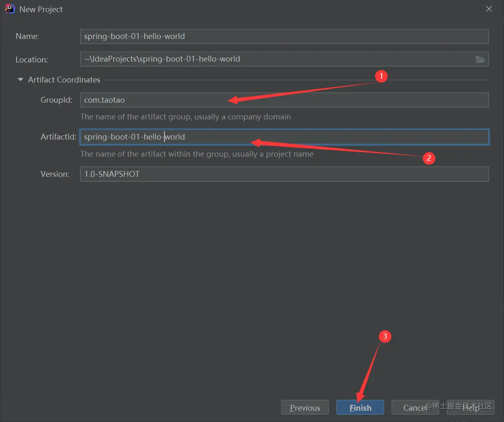Screen dimensions: 504x422
Task: Click the 'New Project' window title
Action: tap(41, 9)
